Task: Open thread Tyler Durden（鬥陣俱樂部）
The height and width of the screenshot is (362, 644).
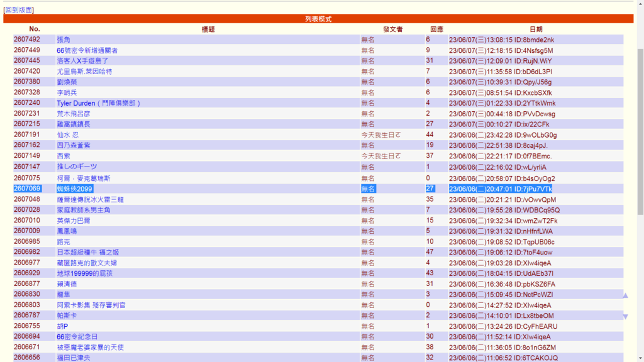Action: tap(99, 103)
